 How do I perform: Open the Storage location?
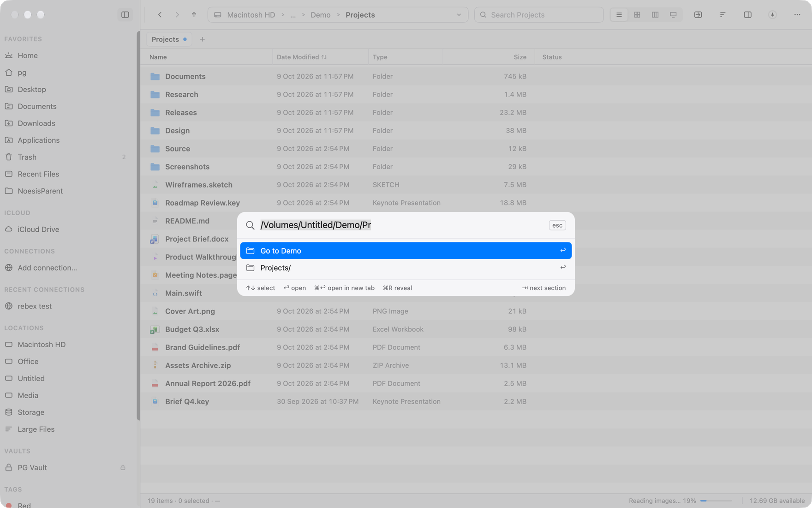coord(31,412)
